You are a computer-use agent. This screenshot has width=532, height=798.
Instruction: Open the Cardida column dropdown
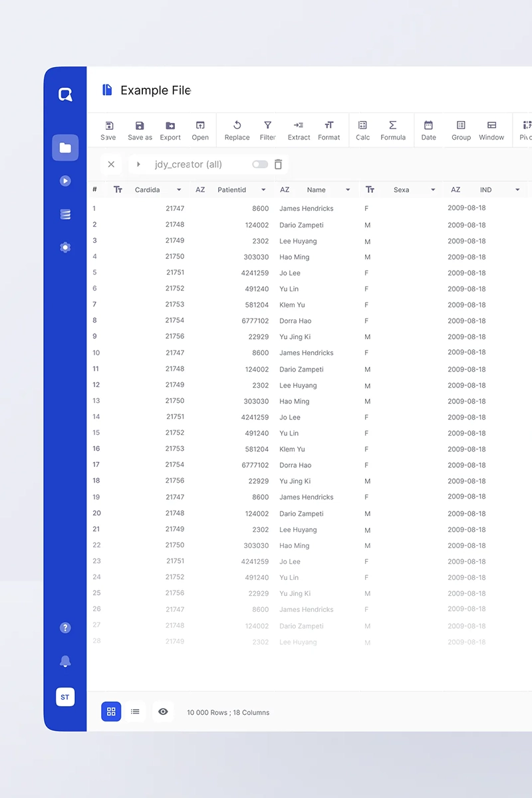coord(179,190)
